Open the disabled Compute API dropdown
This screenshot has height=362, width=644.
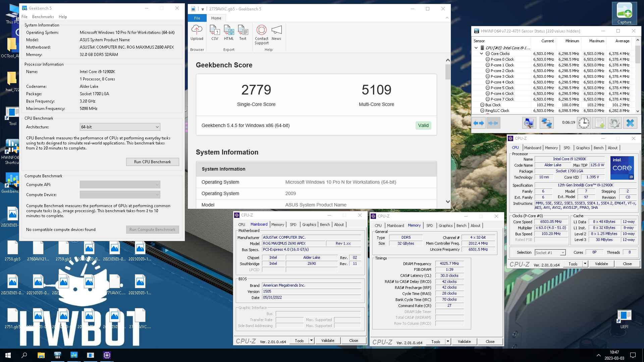pyautogui.click(x=120, y=185)
